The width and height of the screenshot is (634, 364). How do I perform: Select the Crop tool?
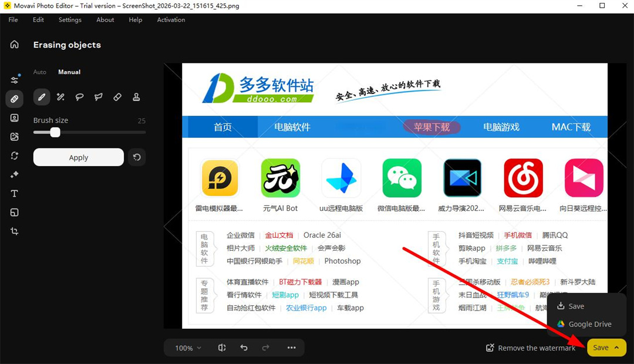pos(15,231)
